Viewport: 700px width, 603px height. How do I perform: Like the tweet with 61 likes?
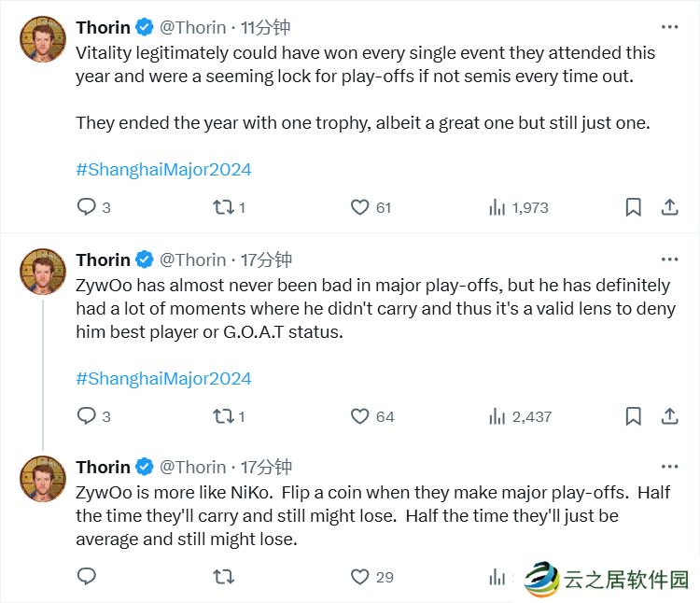(x=360, y=207)
